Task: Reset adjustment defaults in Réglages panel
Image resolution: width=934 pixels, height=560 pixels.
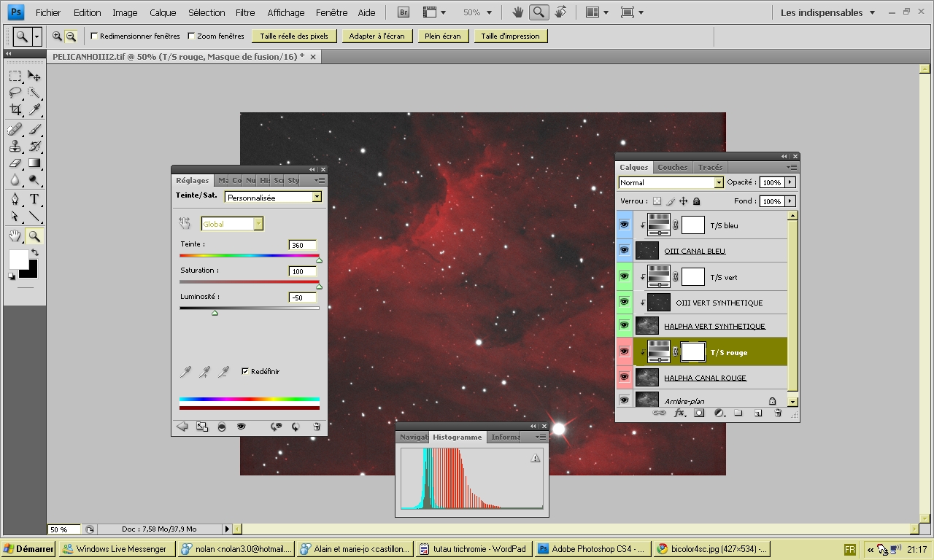Action: click(296, 427)
